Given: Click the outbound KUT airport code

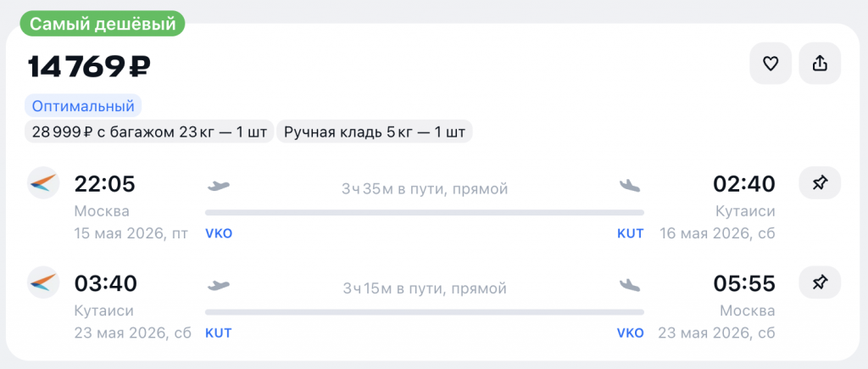Looking at the screenshot, I should pyautogui.click(x=630, y=234).
